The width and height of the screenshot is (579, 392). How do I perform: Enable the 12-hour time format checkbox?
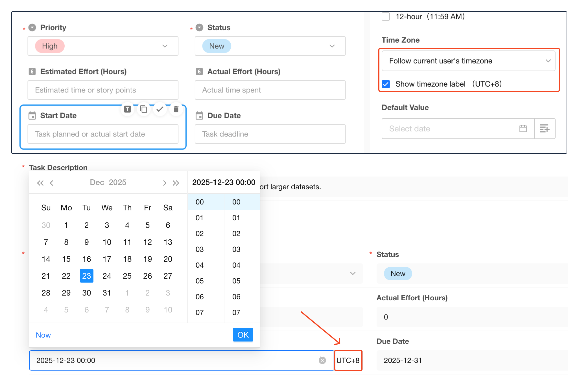pos(386,16)
